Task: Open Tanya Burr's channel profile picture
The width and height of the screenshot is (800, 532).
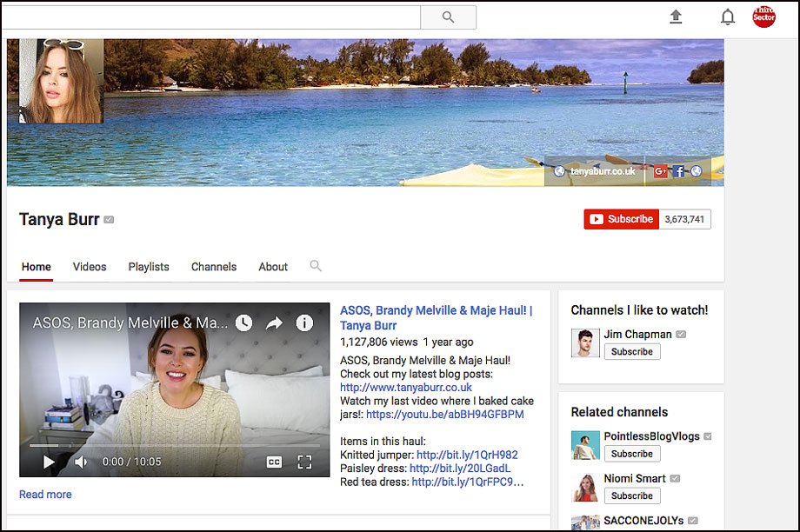Action: [x=61, y=81]
